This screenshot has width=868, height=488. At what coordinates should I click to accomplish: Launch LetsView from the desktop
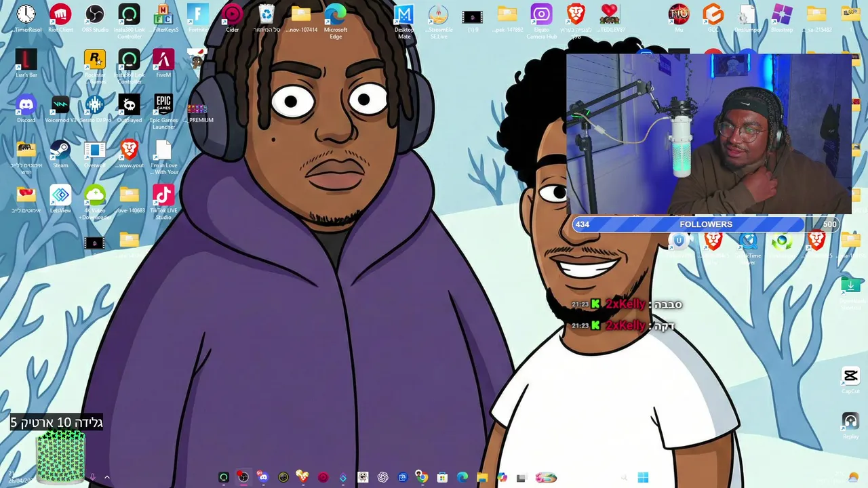point(60,199)
